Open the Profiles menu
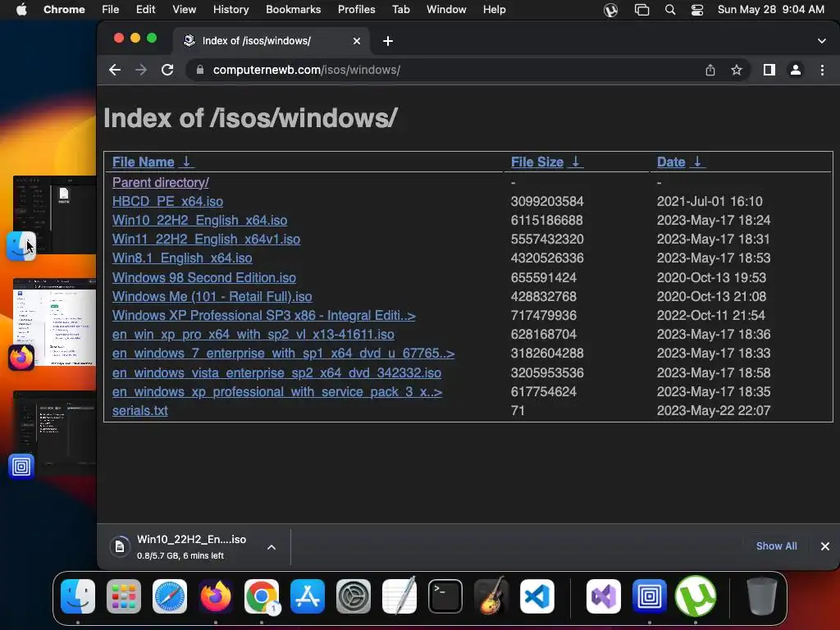The height and width of the screenshot is (630, 840). 356,10
